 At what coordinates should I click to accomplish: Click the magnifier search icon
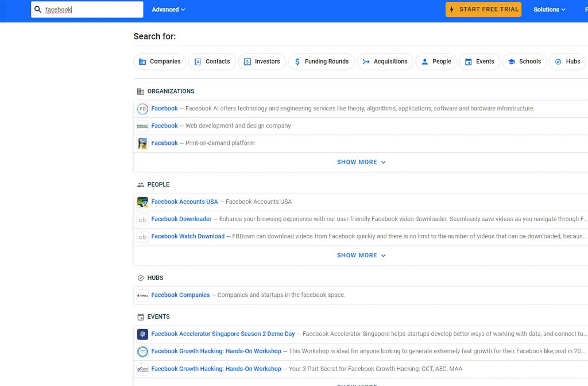37,9
